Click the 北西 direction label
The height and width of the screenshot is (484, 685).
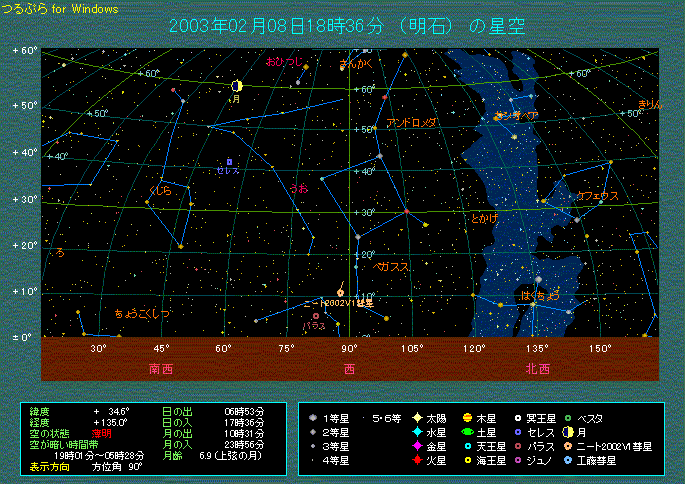pyautogui.click(x=537, y=368)
